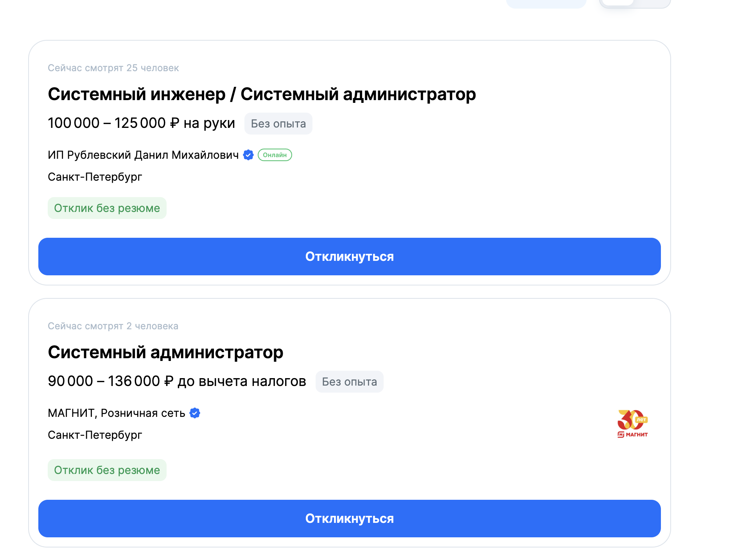
Task: Open the Системный администратор vacancy title
Action: click(x=165, y=352)
